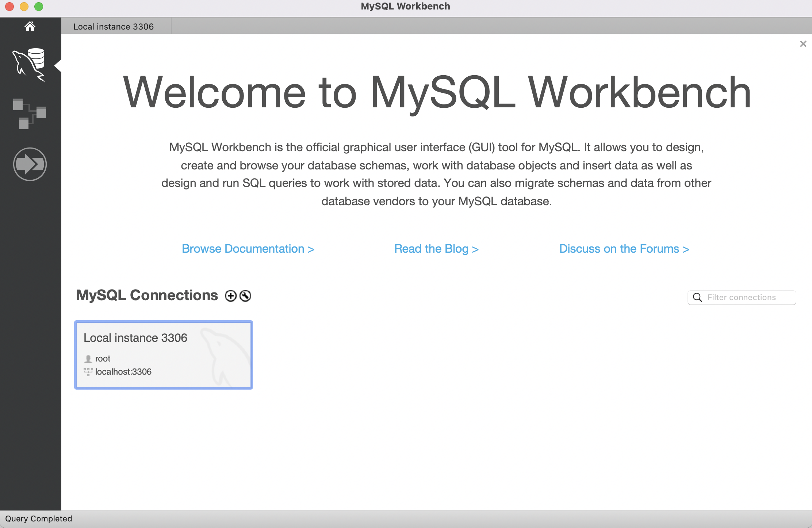Open the data models sidebar icon
Screen dimensions: 812x528
pyautogui.click(x=29, y=113)
